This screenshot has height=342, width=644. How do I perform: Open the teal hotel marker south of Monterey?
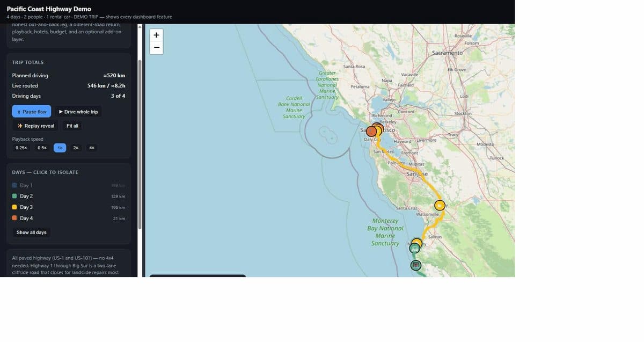click(415, 265)
